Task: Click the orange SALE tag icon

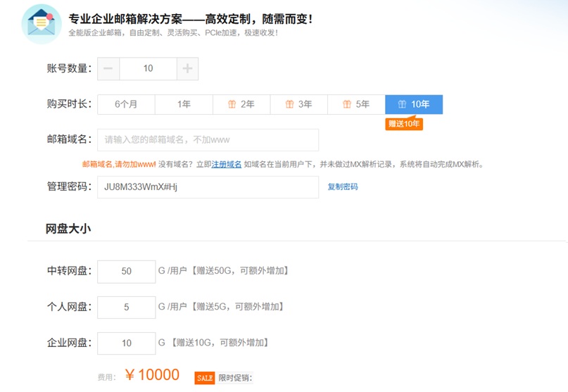Action: [x=205, y=378]
